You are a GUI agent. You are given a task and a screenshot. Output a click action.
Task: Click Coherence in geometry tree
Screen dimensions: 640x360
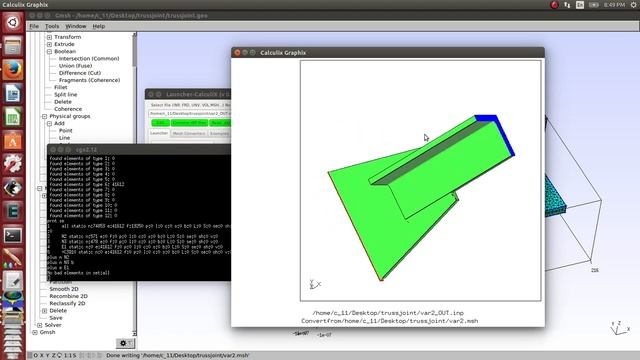68,109
